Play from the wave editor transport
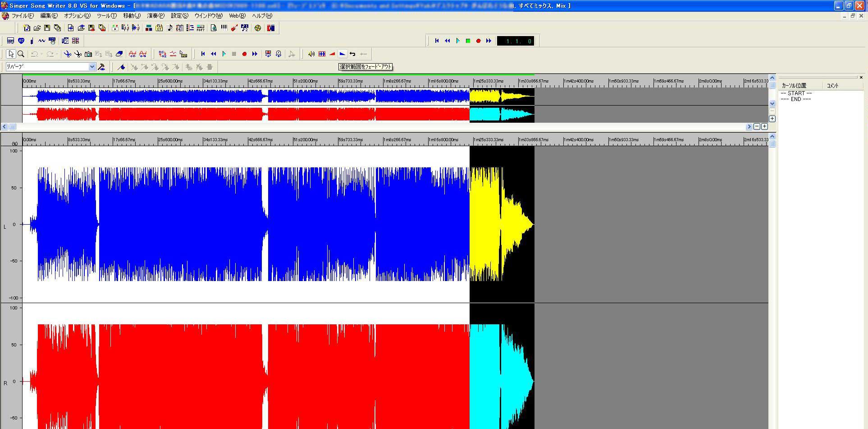This screenshot has width=868, height=429. [x=224, y=54]
